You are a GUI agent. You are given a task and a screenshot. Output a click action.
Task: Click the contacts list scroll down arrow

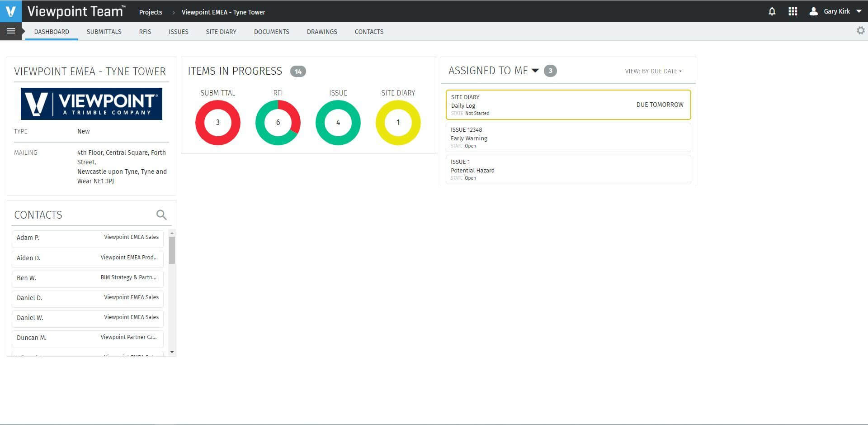[x=172, y=352]
